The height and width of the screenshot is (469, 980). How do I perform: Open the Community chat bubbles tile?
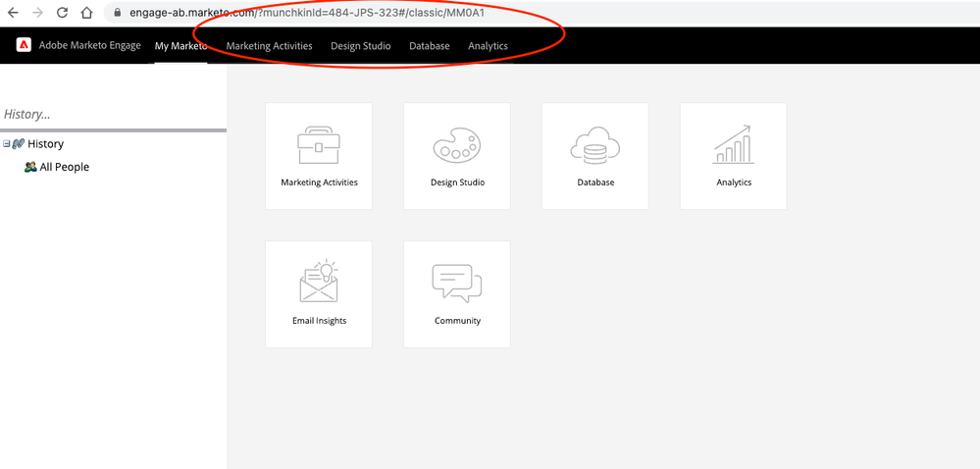coord(457,294)
